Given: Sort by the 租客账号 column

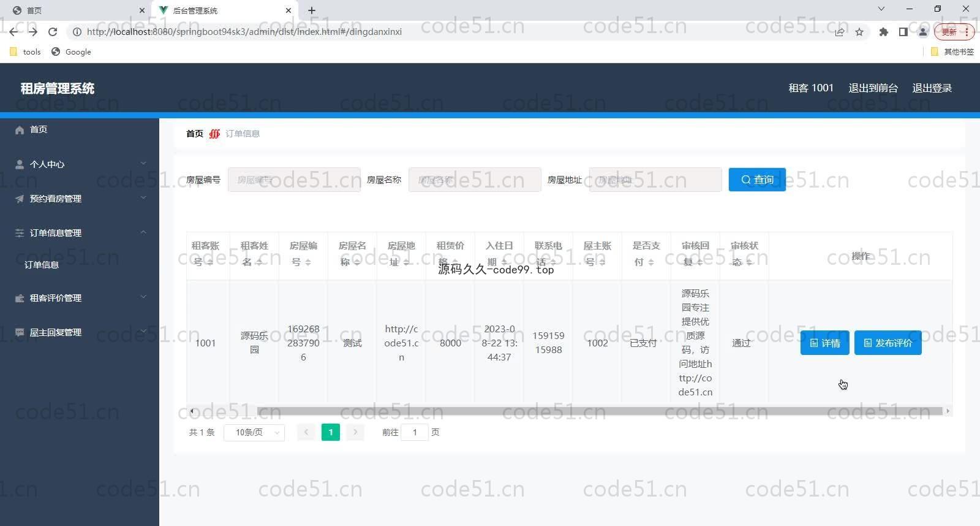Looking at the screenshot, I should pos(210,262).
